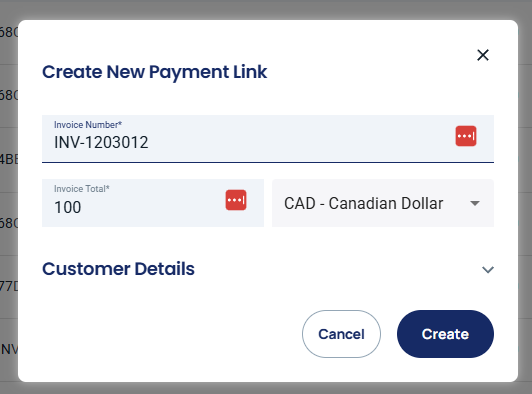Expand Customer Details with the chevron

tap(488, 269)
